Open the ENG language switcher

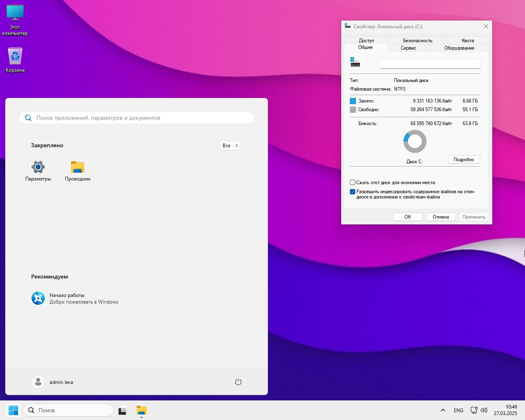click(x=459, y=410)
